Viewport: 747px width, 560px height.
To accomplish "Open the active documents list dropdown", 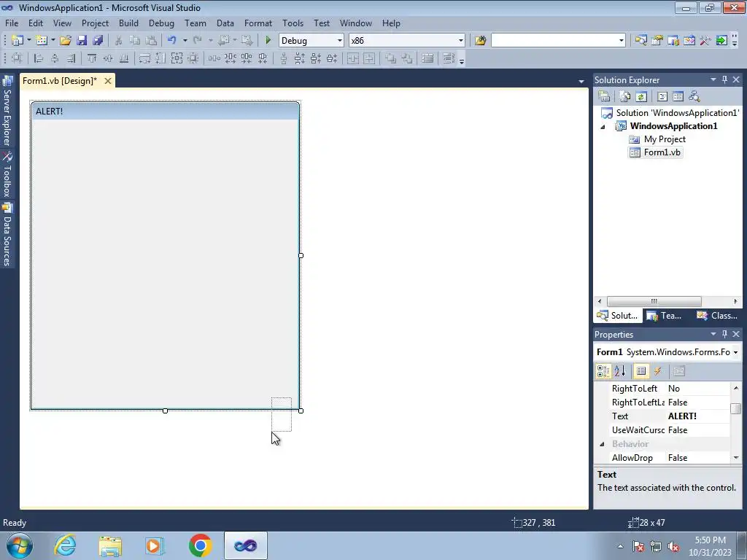I will (581, 82).
